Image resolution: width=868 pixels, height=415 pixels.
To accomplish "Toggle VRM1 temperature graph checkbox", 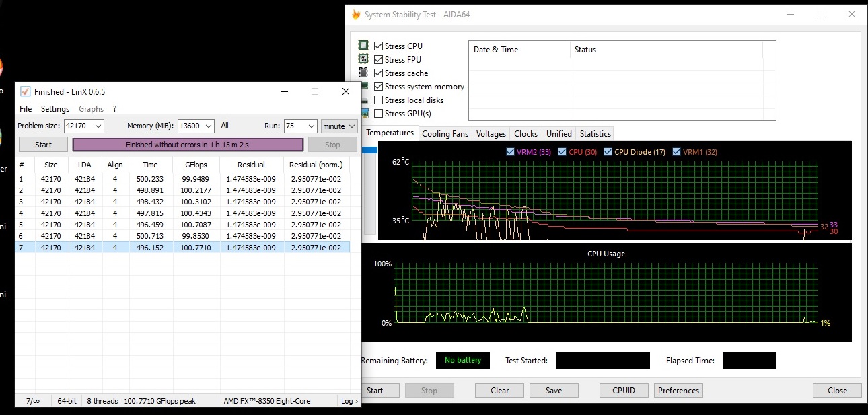I will click(x=676, y=152).
